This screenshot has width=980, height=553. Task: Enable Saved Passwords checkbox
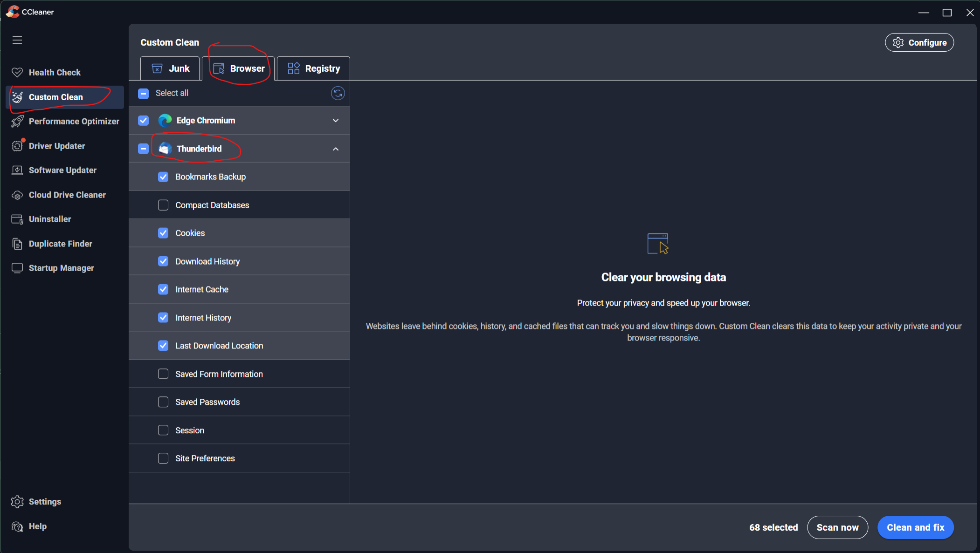tap(163, 402)
